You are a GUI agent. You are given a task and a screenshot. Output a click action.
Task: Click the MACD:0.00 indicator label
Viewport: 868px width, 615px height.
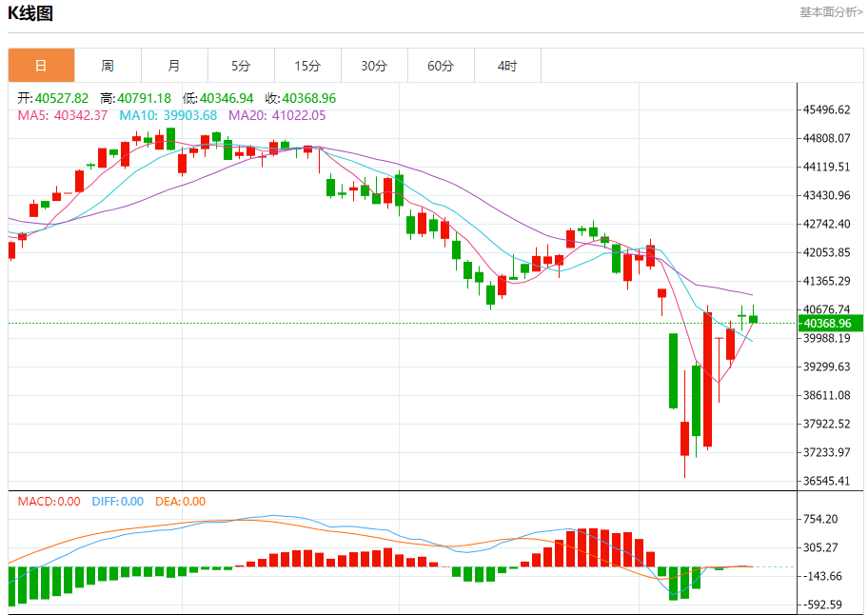49,502
